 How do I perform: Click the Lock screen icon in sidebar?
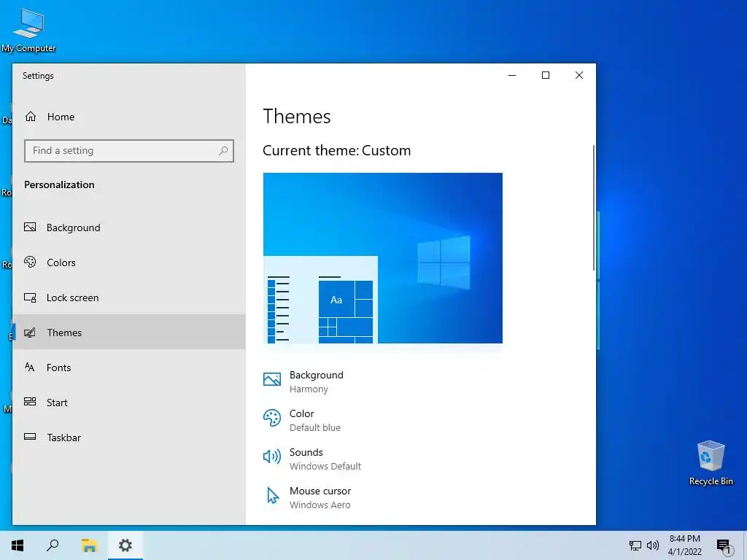click(30, 297)
